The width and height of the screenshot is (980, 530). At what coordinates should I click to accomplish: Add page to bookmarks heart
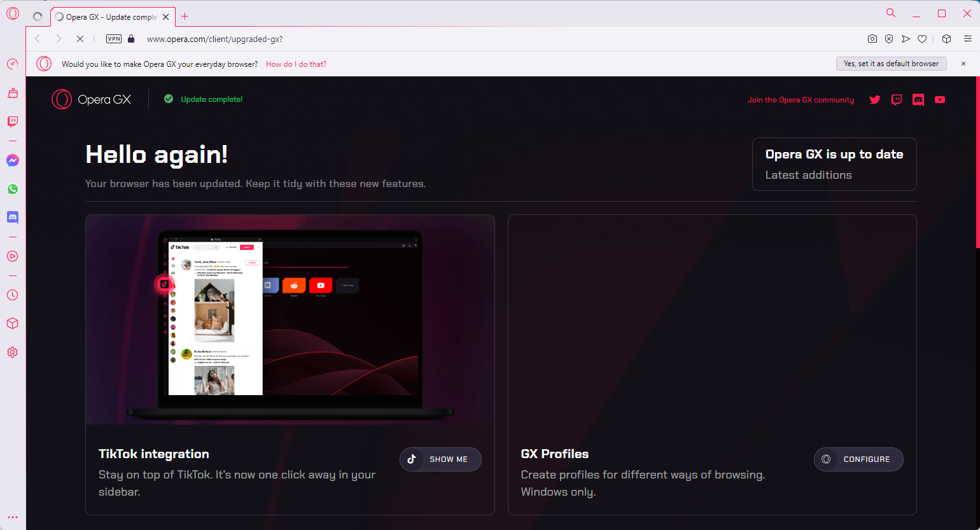[922, 39]
